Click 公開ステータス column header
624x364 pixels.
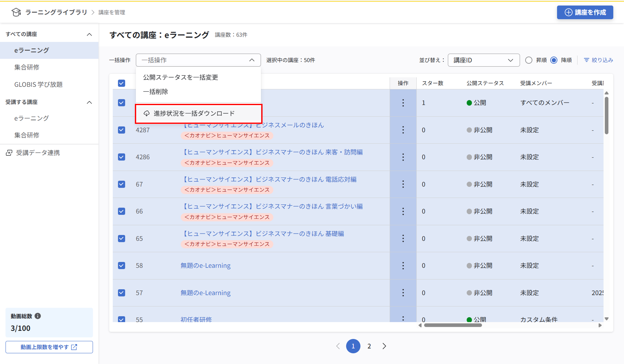[485, 83]
